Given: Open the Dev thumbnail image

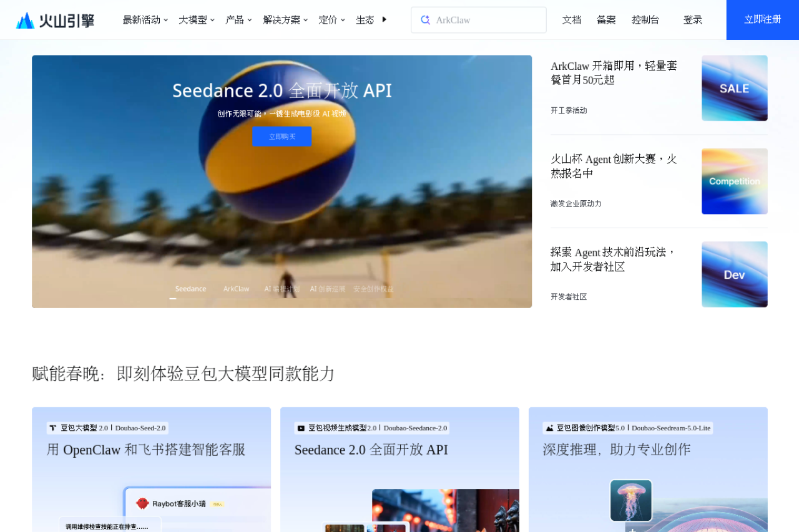Looking at the screenshot, I should 735,274.
